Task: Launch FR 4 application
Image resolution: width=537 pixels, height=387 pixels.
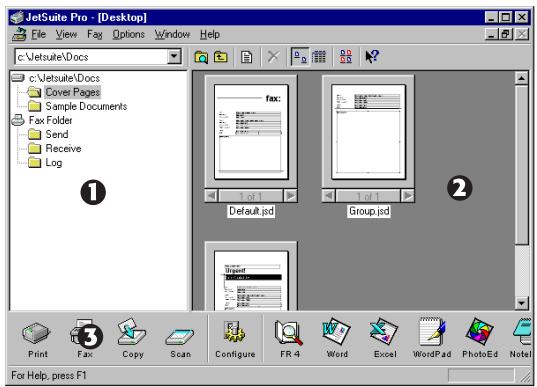Action: 289,332
